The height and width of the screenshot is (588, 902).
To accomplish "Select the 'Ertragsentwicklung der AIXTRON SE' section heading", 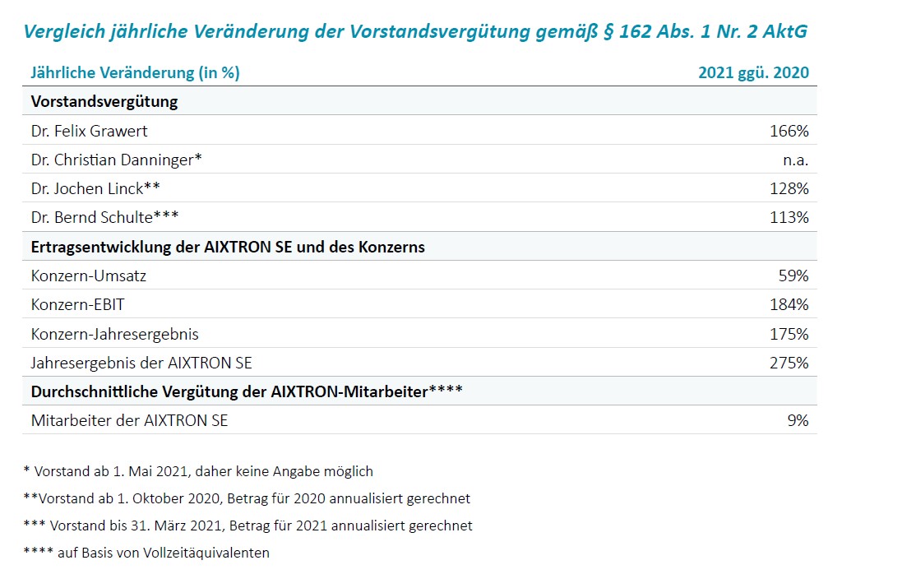I will [228, 247].
